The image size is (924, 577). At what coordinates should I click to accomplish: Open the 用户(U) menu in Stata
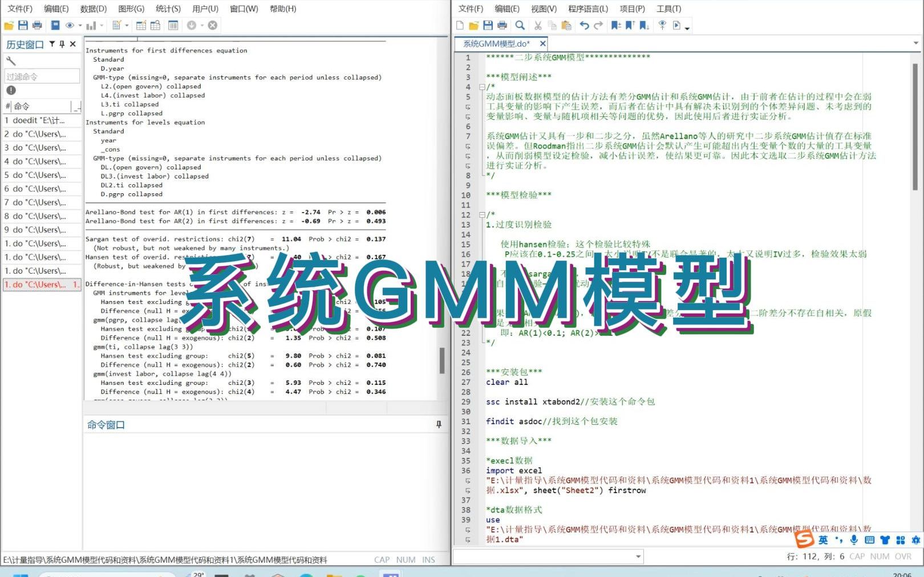[205, 9]
